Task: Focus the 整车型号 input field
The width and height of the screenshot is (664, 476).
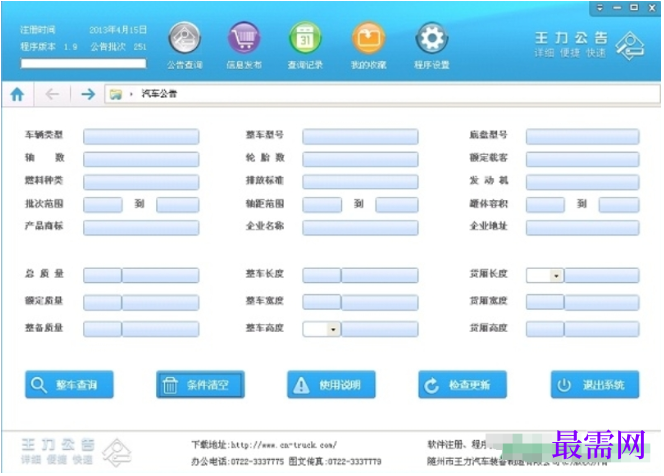Action: [360, 136]
